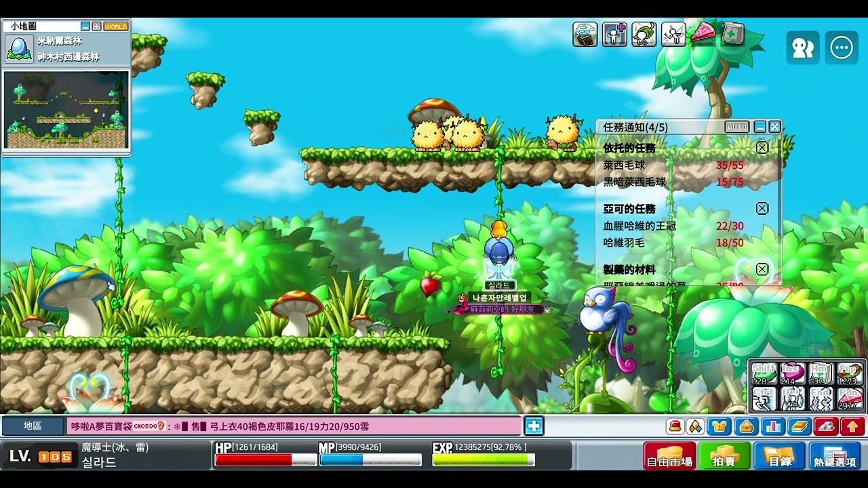Activate the End quickslot lightning skill
This screenshot has width=868, height=488.
[x=821, y=399]
